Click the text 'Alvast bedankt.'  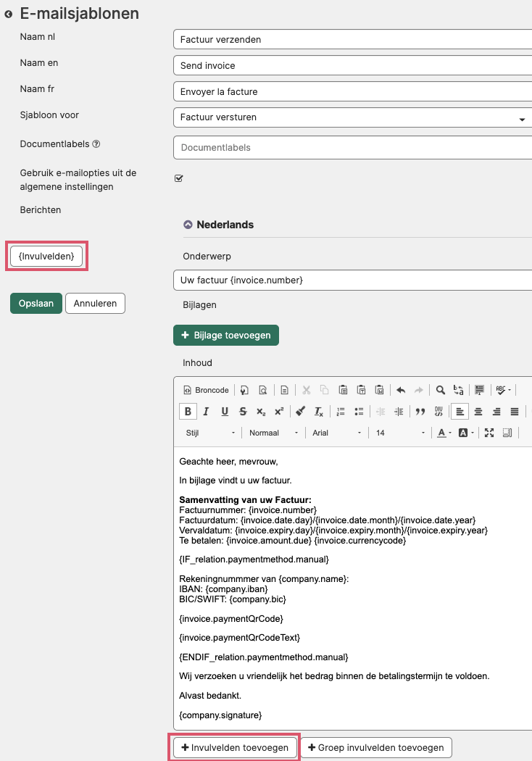(210, 696)
